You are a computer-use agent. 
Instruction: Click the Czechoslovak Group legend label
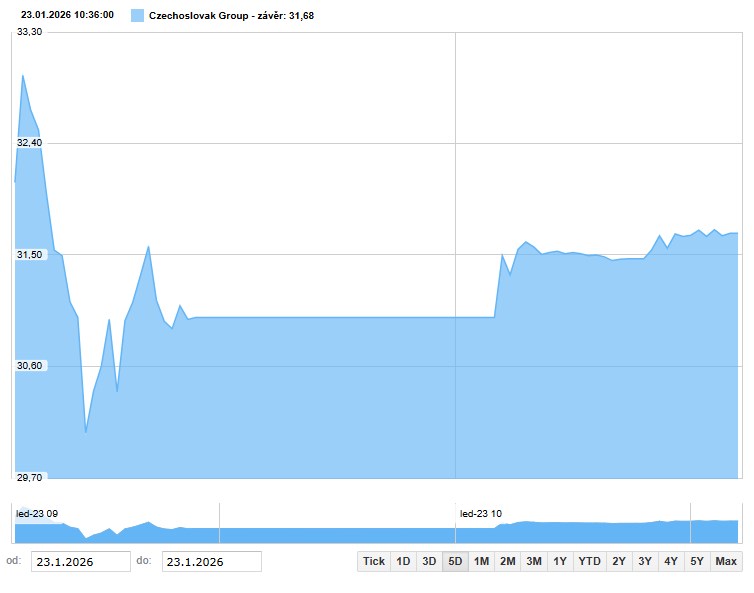coord(231,16)
